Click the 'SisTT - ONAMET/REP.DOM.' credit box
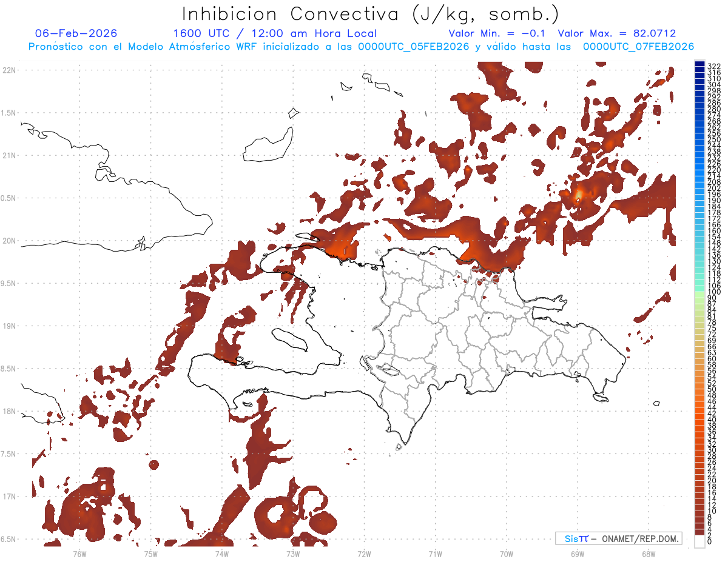 pyautogui.click(x=619, y=538)
